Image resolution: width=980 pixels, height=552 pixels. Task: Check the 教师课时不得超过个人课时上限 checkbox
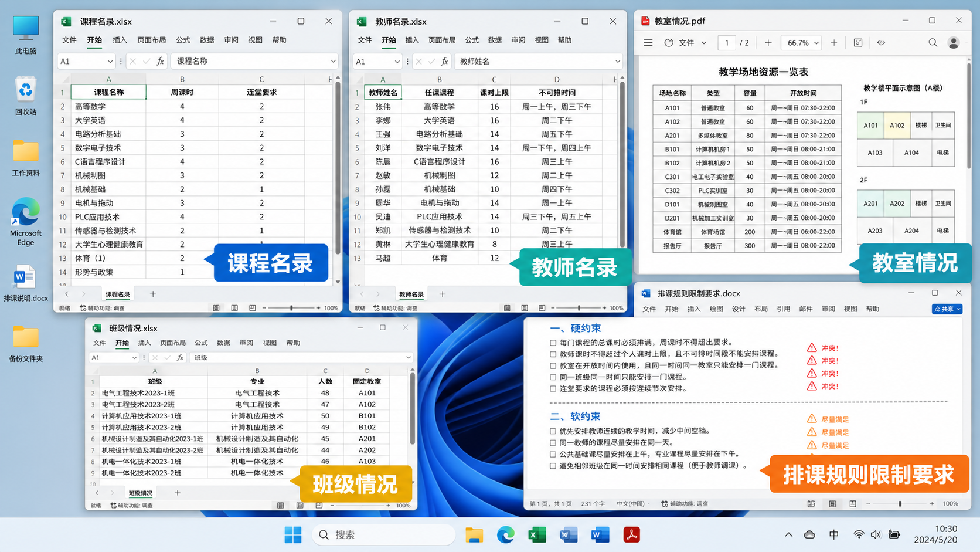553,354
